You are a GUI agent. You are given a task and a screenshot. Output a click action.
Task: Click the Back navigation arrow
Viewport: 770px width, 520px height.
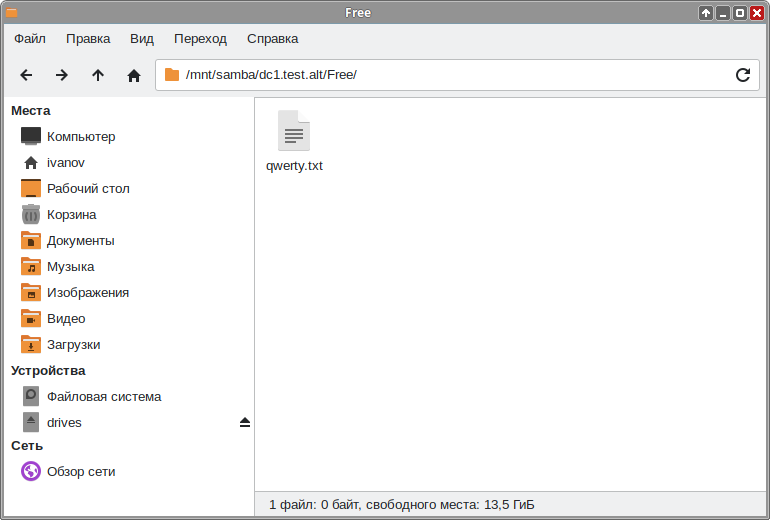(x=26, y=75)
